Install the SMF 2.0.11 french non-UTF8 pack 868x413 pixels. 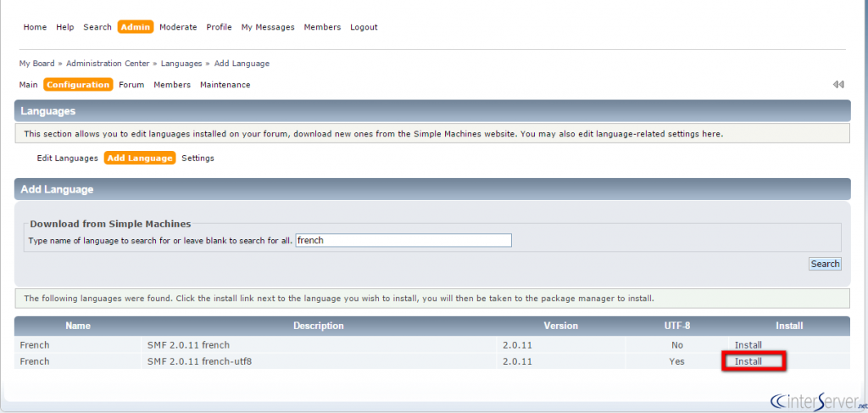click(x=748, y=345)
